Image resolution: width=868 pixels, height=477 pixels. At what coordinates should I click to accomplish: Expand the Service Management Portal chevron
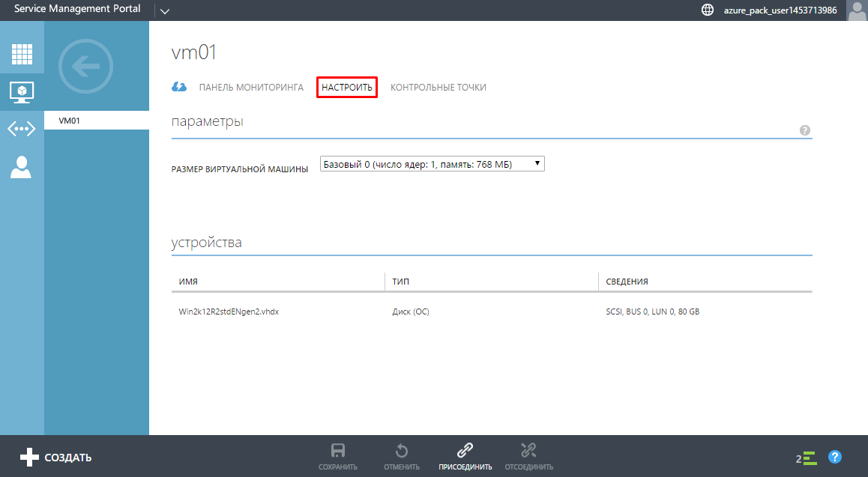165,10
